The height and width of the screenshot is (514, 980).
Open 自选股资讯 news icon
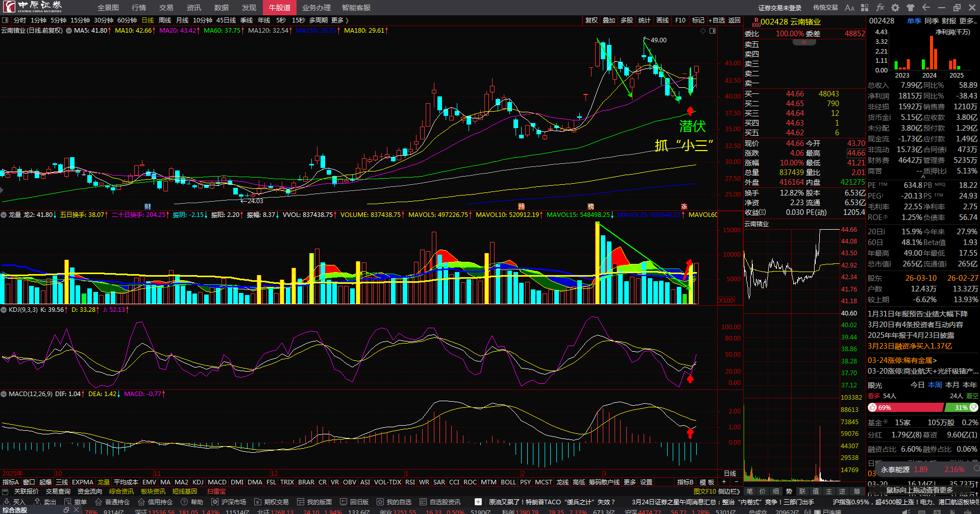(423, 502)
